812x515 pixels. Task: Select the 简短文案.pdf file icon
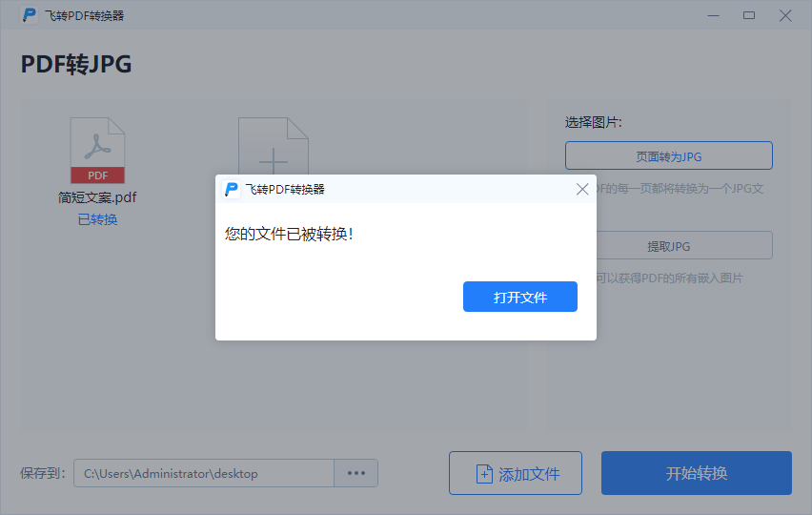coord(97,151)
